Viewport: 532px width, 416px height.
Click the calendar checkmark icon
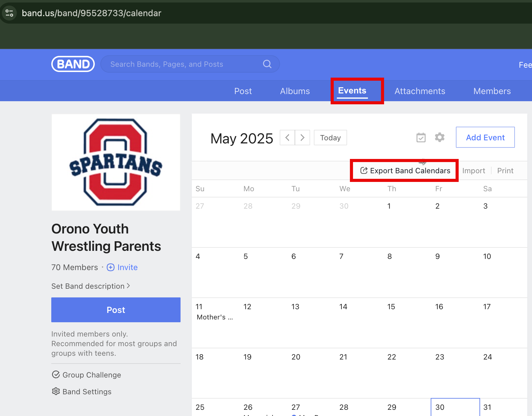[x=421, y=137]
